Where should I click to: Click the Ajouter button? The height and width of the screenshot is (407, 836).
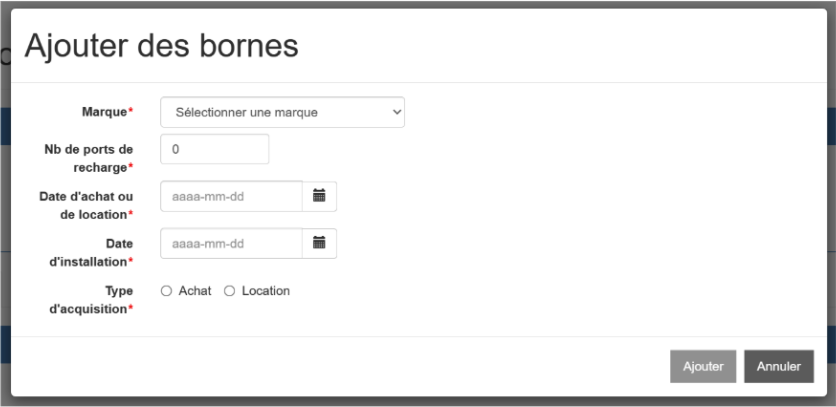(703, 366)
